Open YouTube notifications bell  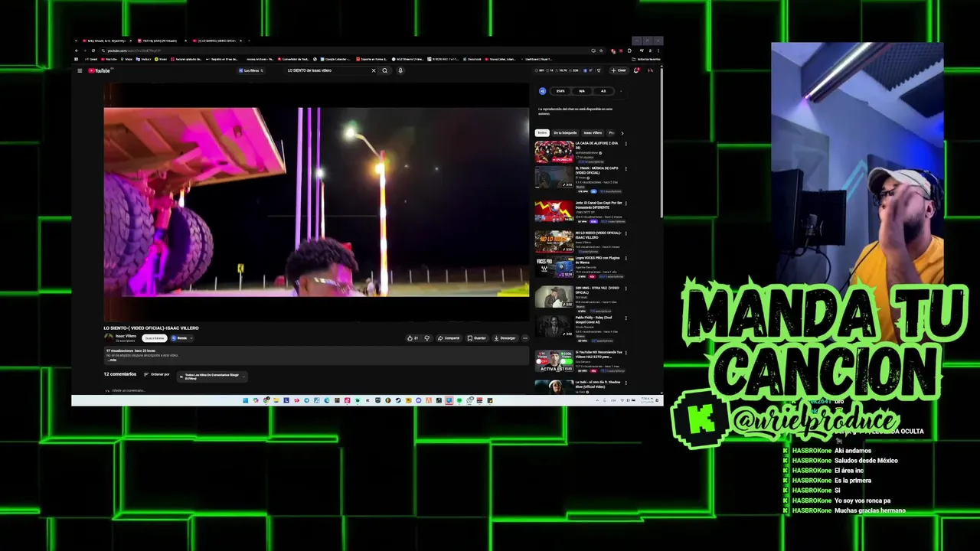(x=636, y=70)
